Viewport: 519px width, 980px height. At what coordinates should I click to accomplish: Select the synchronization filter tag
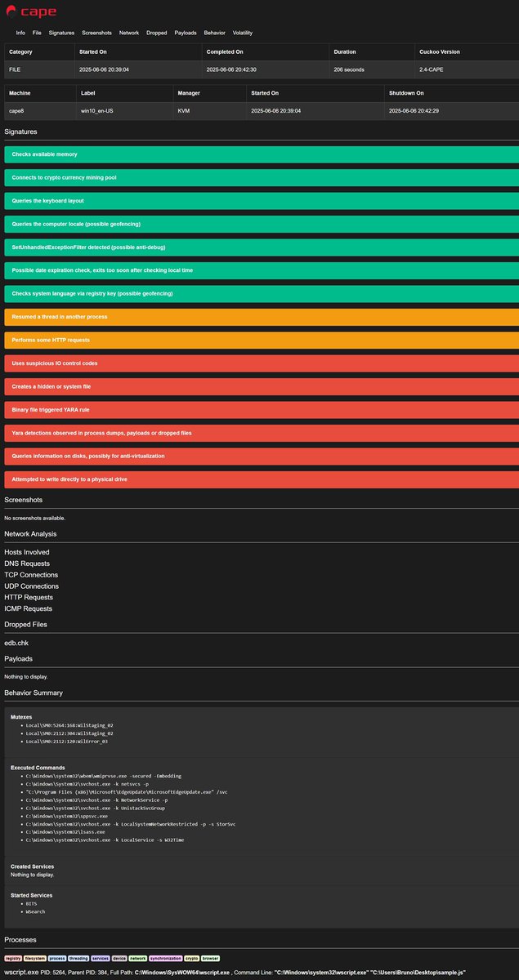[166, 958]
